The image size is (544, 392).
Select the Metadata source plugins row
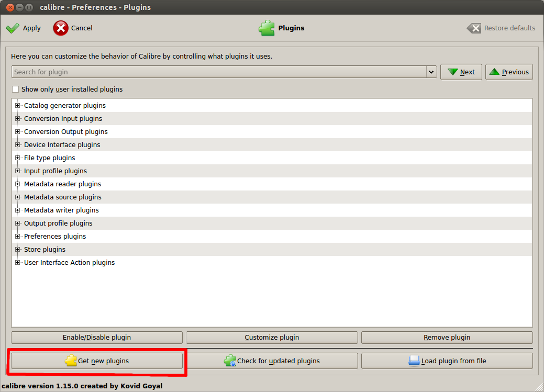click(x=272, y=197)
